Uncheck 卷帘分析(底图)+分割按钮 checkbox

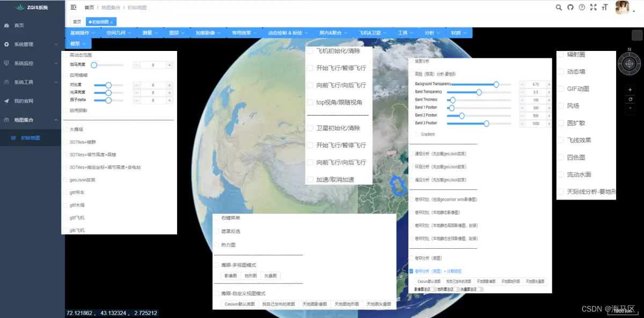[411, 271]
